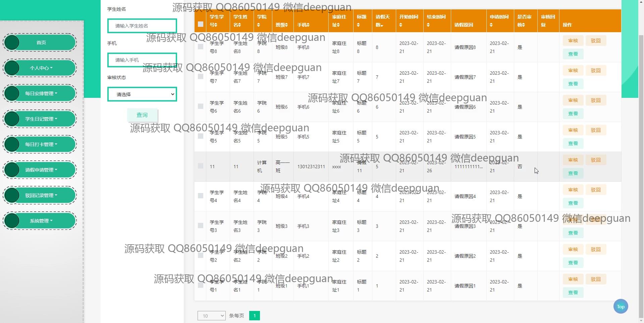The width and height of the screenshot is (644, 323).
Task: Open the rows-per-page dropdown showing 10
Action: pyautogui.click(x=211, y=316)
